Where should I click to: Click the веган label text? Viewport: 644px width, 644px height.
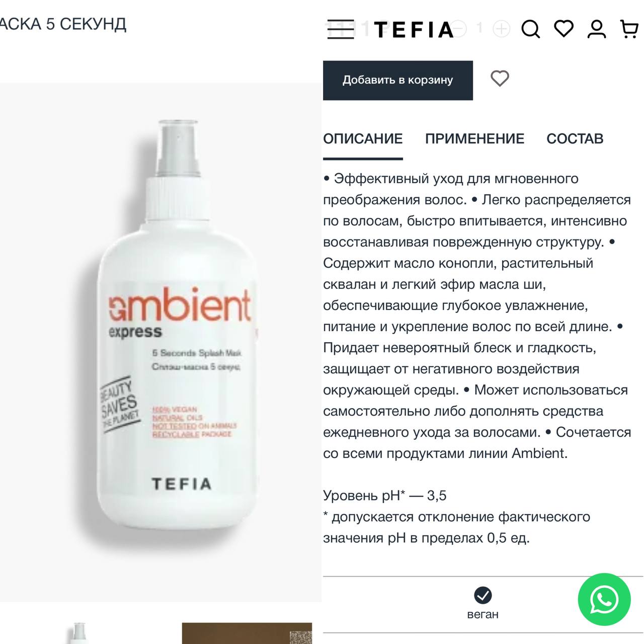[x=483, y=614]
